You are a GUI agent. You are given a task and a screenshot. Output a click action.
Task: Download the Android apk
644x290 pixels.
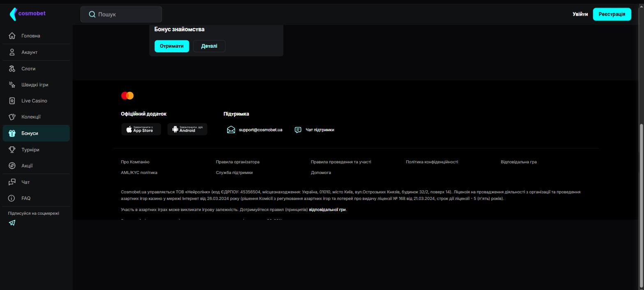pos(187,129)
